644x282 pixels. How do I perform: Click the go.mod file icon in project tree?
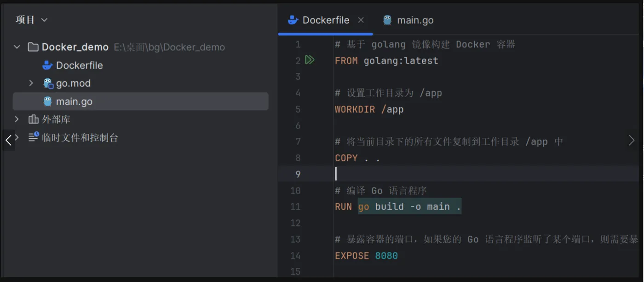click(48, 83)
